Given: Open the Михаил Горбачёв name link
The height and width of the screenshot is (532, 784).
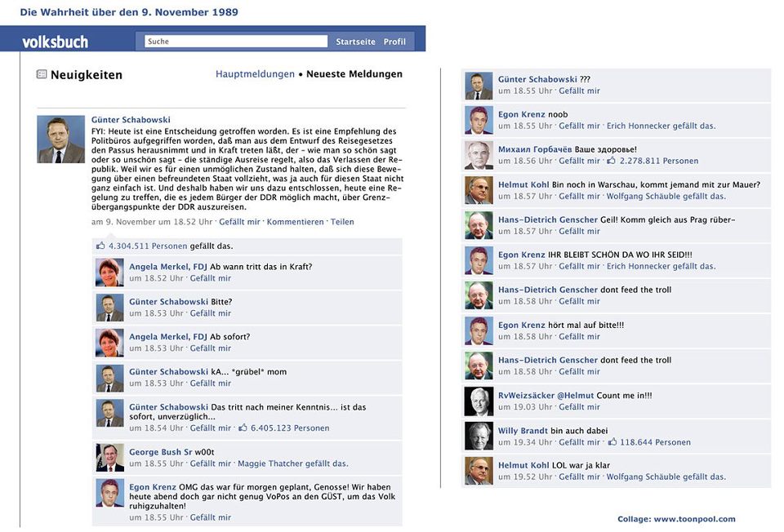Looking at the screenshot, I should [534, 149].
